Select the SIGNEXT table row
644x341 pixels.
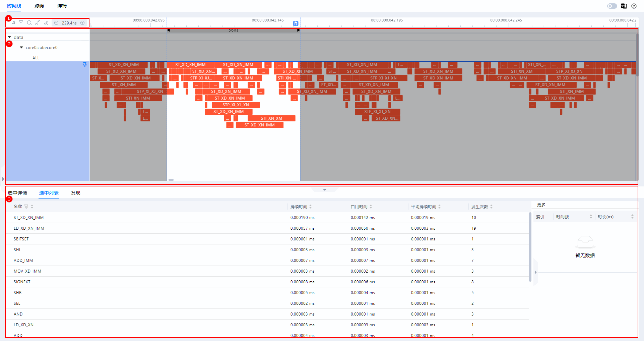[x=267, y=282]
